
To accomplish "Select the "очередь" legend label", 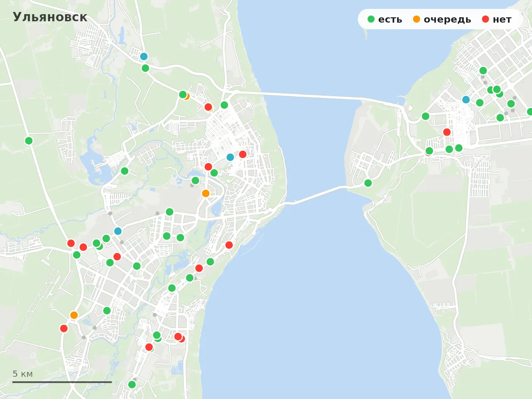I will pyautogui.click(x=447, y=20).
